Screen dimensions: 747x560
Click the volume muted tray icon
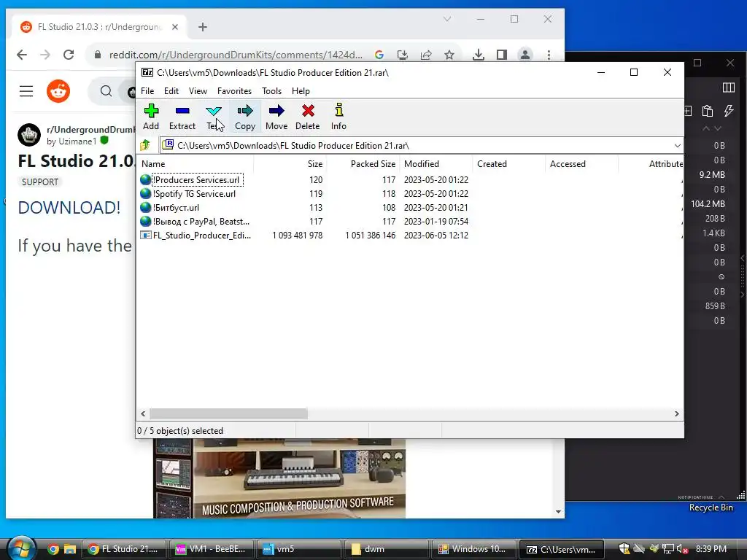point(682,549)
